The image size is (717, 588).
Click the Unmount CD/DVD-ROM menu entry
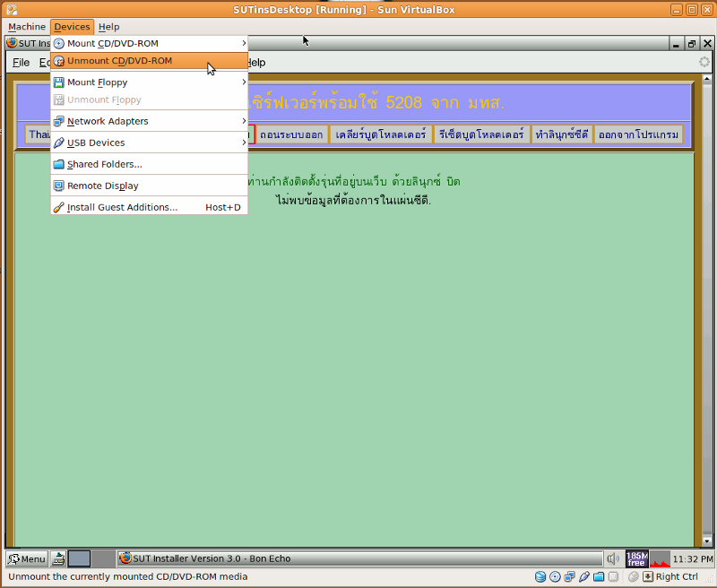[x=149, y=61]
